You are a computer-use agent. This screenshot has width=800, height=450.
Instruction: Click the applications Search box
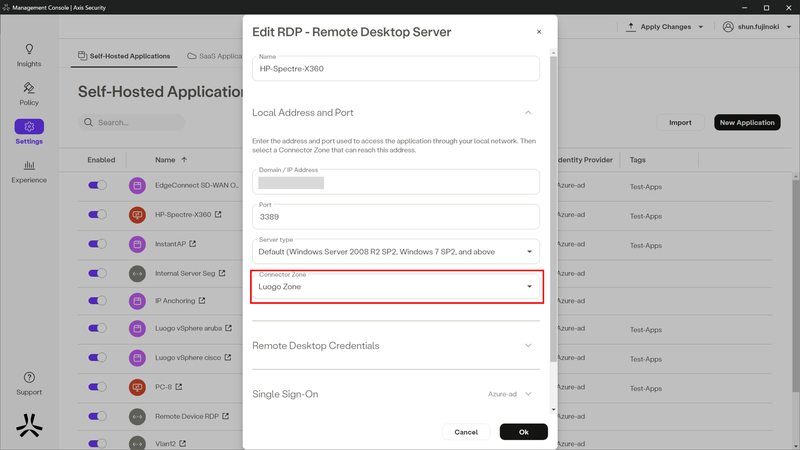coord(131,122)
